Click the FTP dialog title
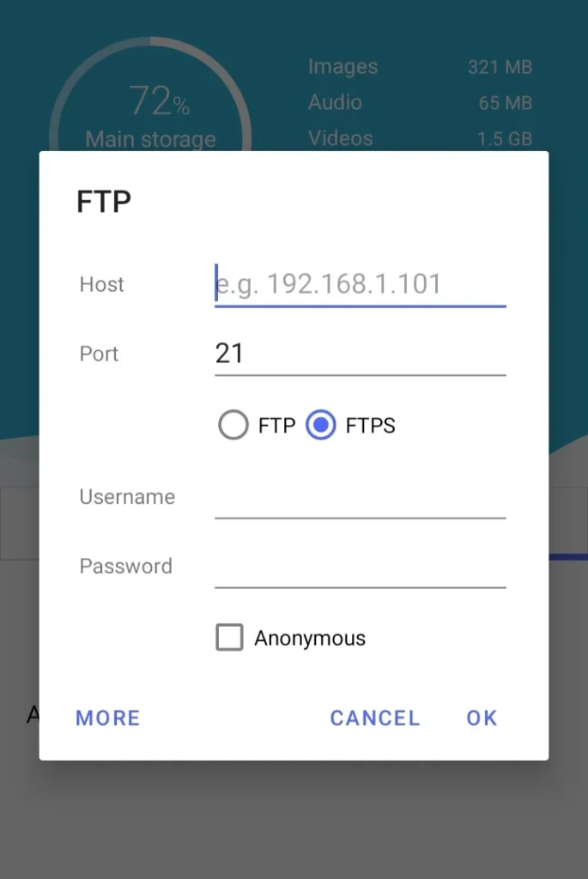588x879 pixels. click(103, 201)
